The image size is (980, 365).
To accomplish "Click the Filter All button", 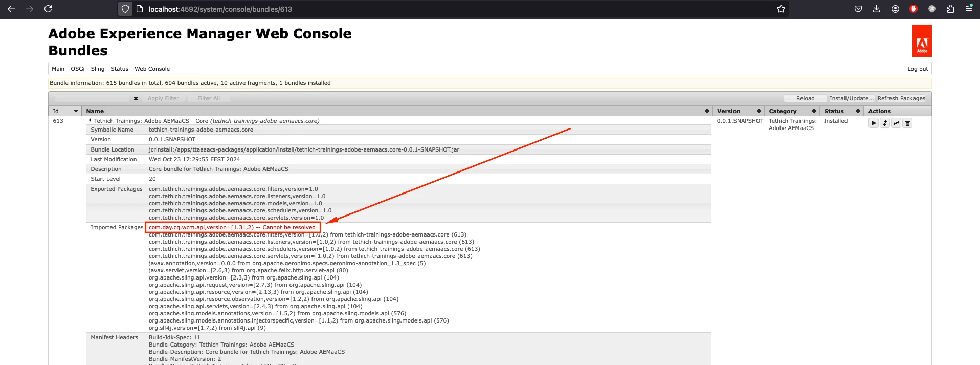I will (x=209, y=98).
